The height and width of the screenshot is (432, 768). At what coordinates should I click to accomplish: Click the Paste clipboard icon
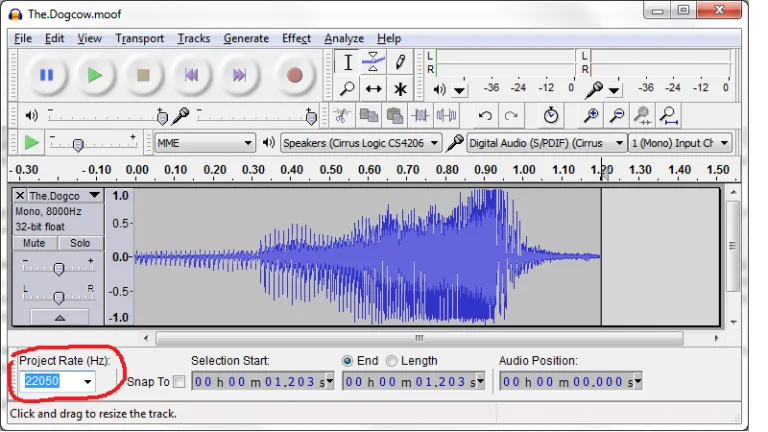point(394,116)
